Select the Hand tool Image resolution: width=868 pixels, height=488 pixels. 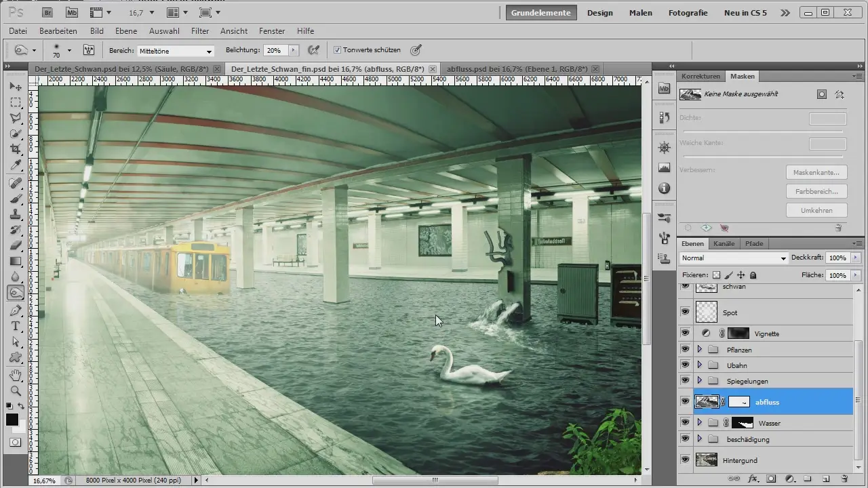(x=15, y=375)
